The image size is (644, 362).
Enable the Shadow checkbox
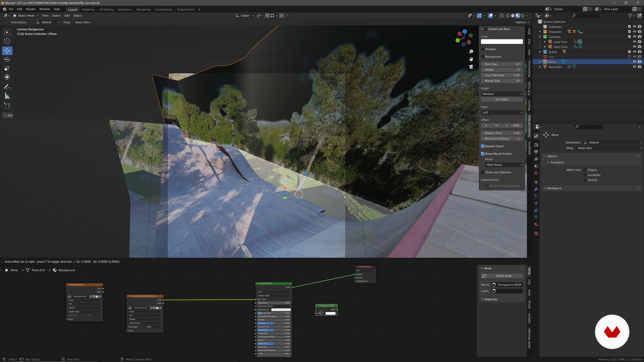(483, 49)
